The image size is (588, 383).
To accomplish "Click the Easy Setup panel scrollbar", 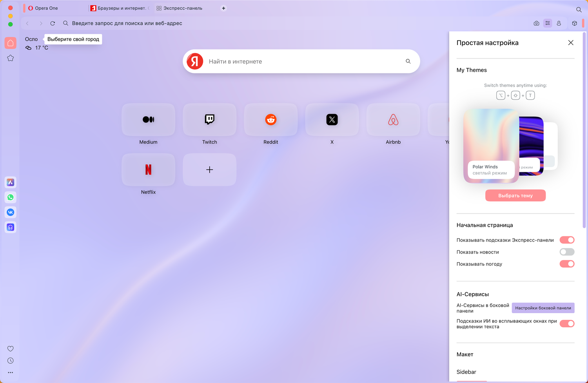I will click(x=584, y=129).
